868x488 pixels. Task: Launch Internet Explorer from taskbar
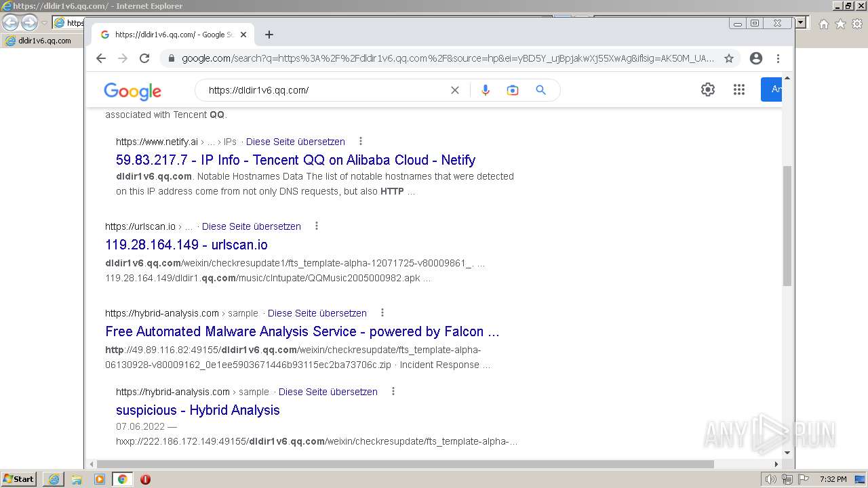pyautogui.click(x=54, y=479)
